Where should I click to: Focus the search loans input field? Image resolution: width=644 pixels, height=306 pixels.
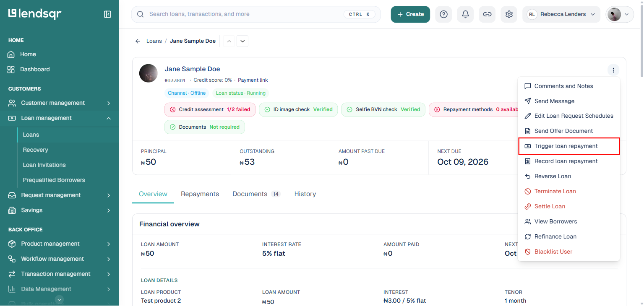tap(256, 14)
